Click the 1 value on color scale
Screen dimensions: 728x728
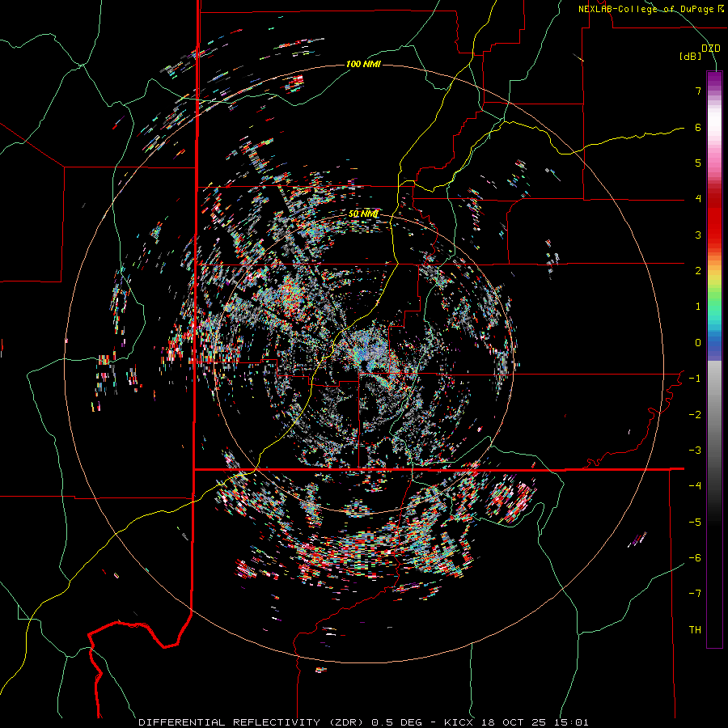click(x=698, y=307)
